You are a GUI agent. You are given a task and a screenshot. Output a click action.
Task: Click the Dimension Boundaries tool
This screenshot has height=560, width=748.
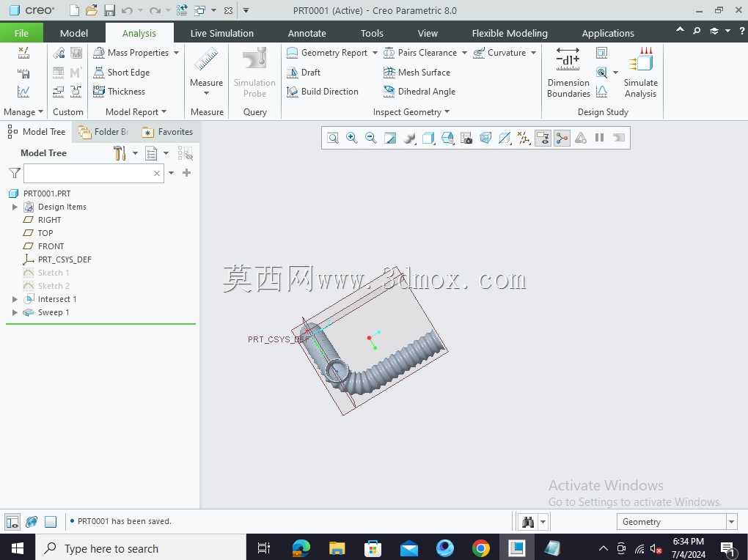point(568,73)
